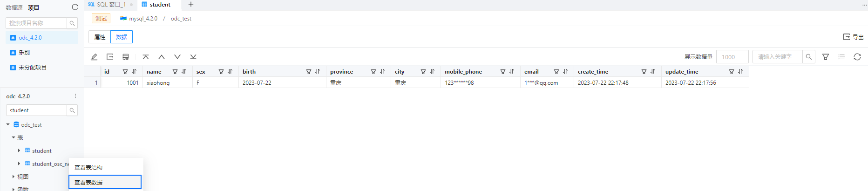Select the 2023-07-22 birth cell
The height and width of the screenshot is (191, 868).
click(282, 82)
